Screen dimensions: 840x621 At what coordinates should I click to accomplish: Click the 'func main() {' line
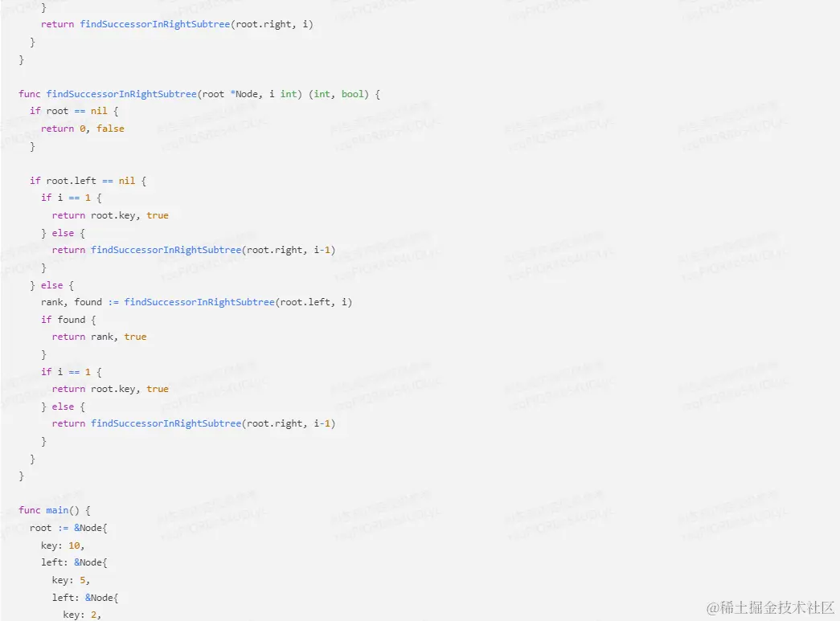[55, 510]
